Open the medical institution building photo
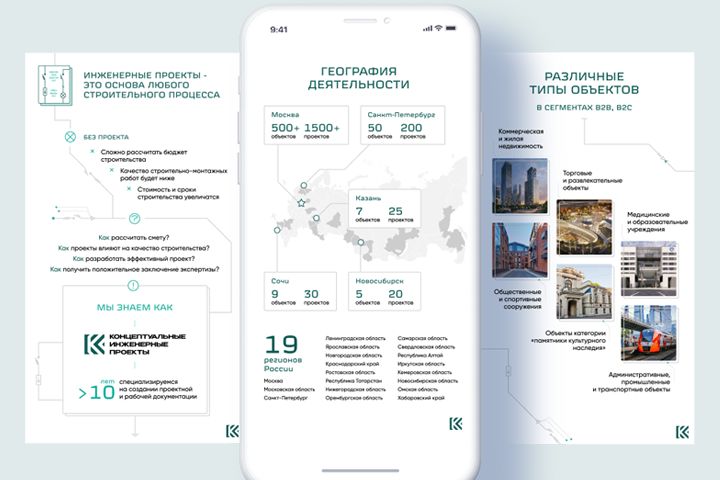 pyautogui.click(x=649, y=269)
